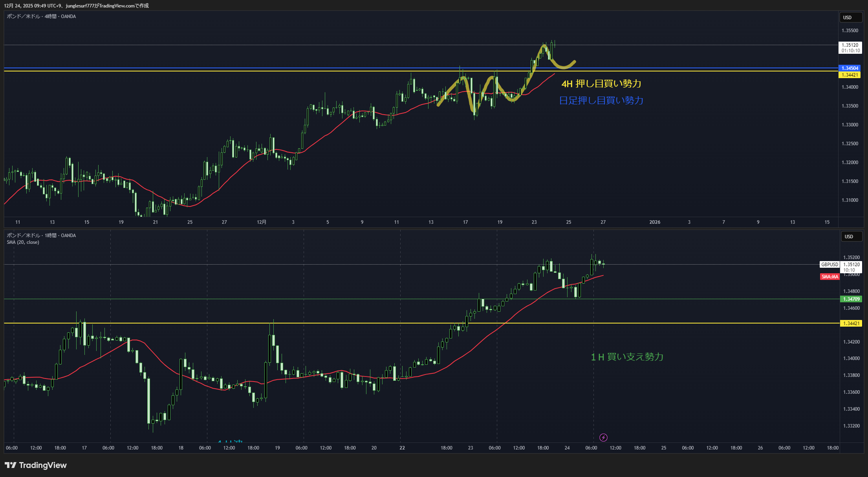This screenshot has height=477, width=868.
Task: Click the 2026 label on the upper time axis
Action: (655, 222)
